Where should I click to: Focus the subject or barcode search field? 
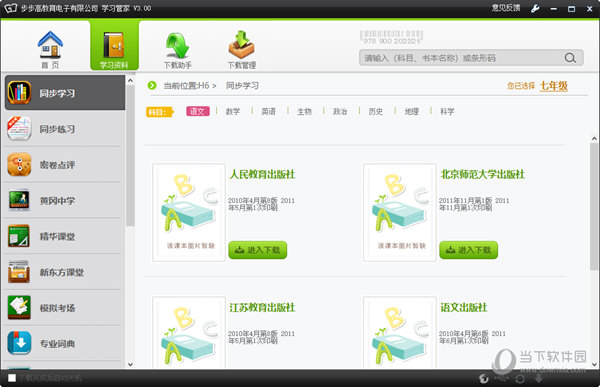[x=471, y=58]
